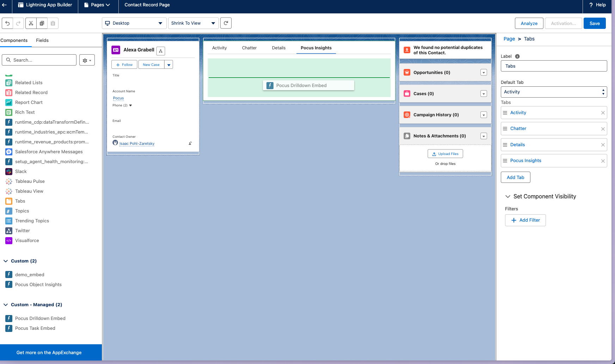Viewport: 615px width, 364px height.
Task: Open the Details tab on canvas
Action: [x=279, y=48]
